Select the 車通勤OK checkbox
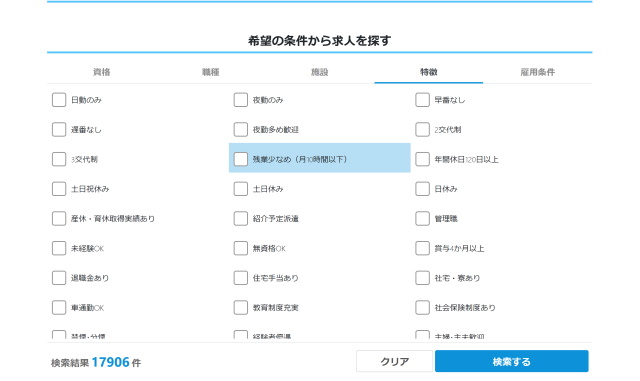 pyautogui.click(x=59, y=307)
